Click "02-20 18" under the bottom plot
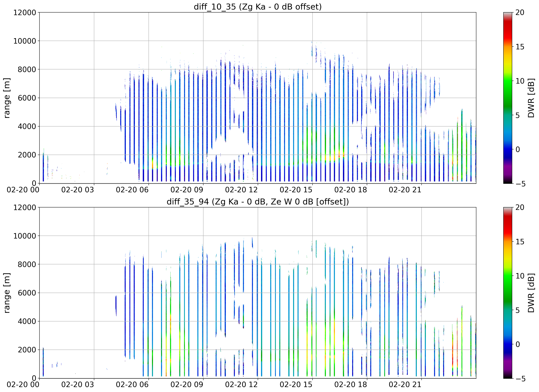 [351, 385]
